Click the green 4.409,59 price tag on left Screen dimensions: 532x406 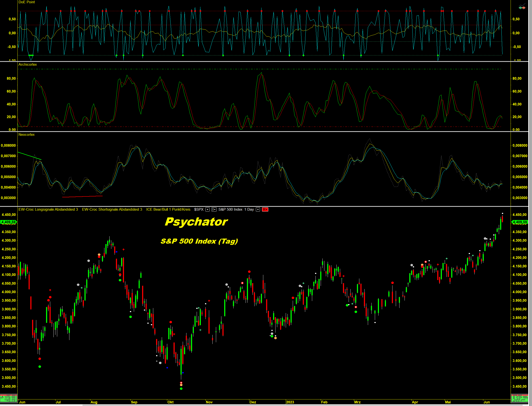coord(9,222)
